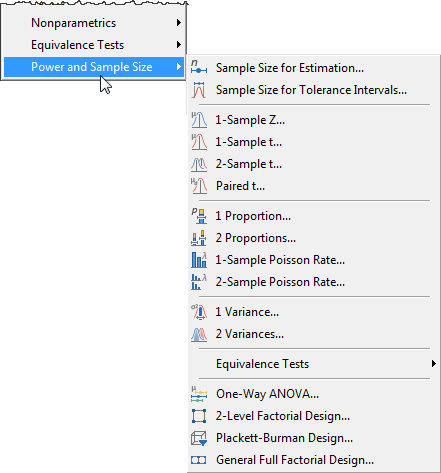Viewport: 441px width, 473px height.
Task: Click the 1-Sample Poisson Rate bar icon
Action: (199, 260)
